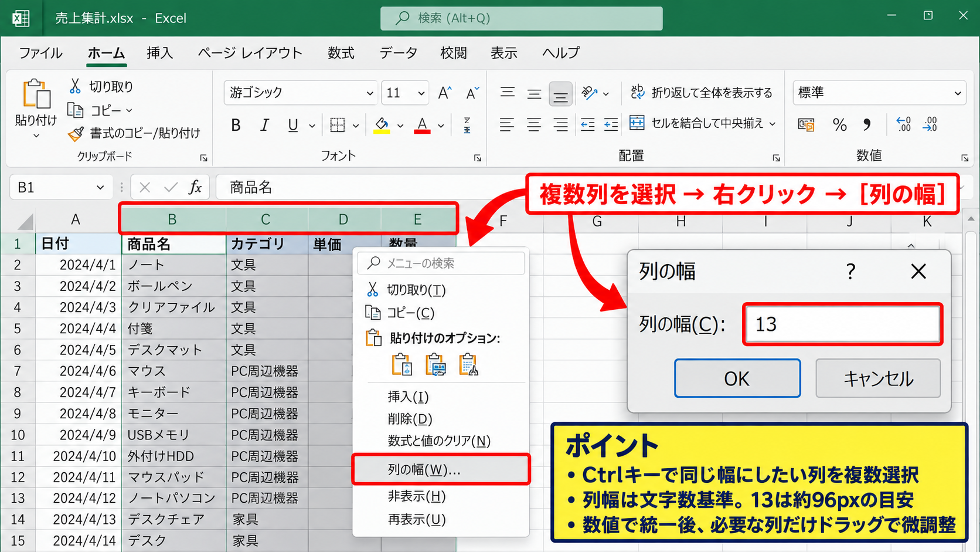Click the comma style icon

click(867, 125)
